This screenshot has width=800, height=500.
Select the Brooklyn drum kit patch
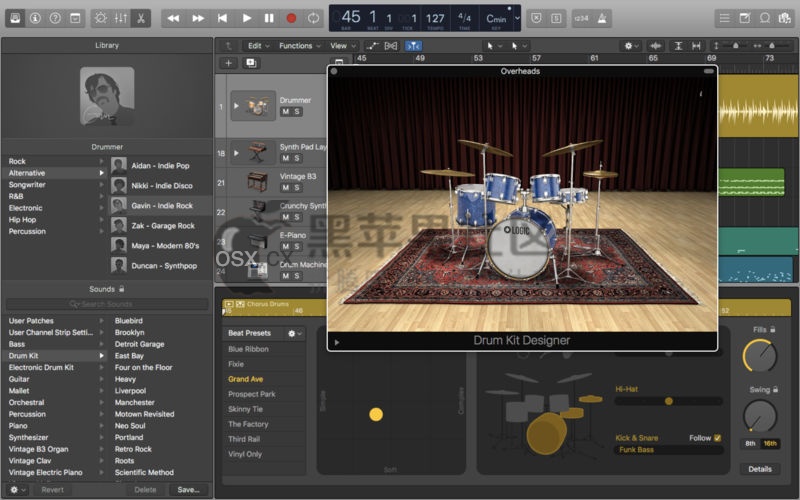130,332
